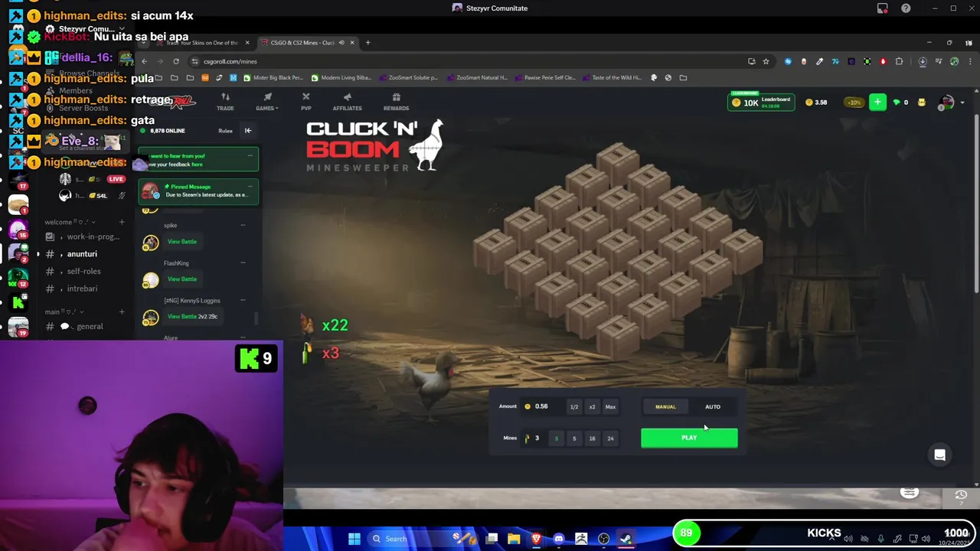This screenshot has height=551, width=980.
Task: Expand the GAMES dropdown menu
Action: click(267, 102)
